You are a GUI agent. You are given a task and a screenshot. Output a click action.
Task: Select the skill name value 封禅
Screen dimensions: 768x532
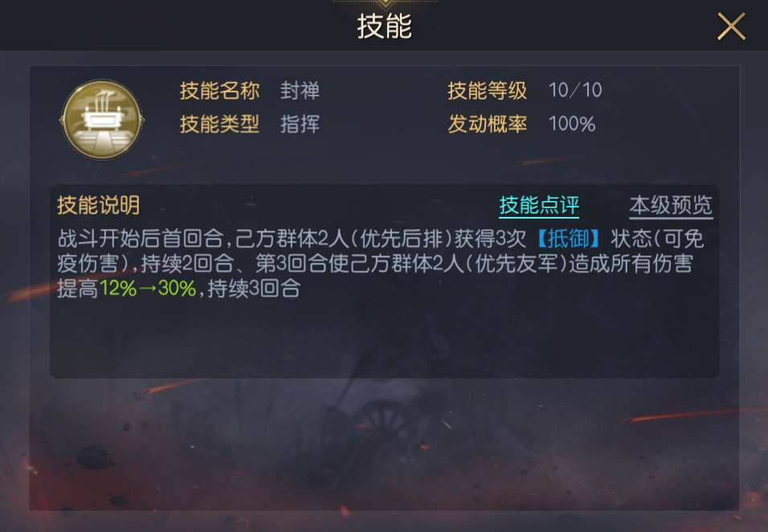click(300, 91)
